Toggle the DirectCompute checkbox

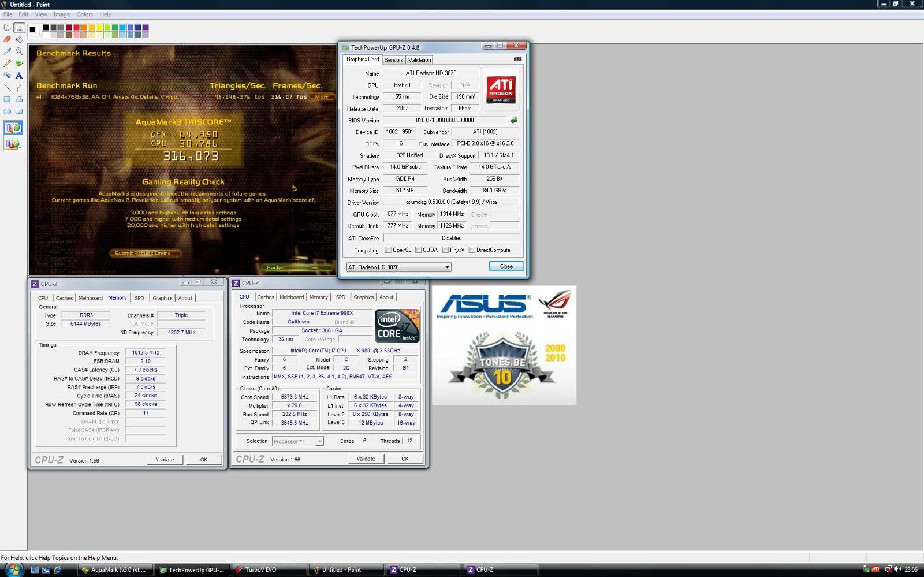472,250
